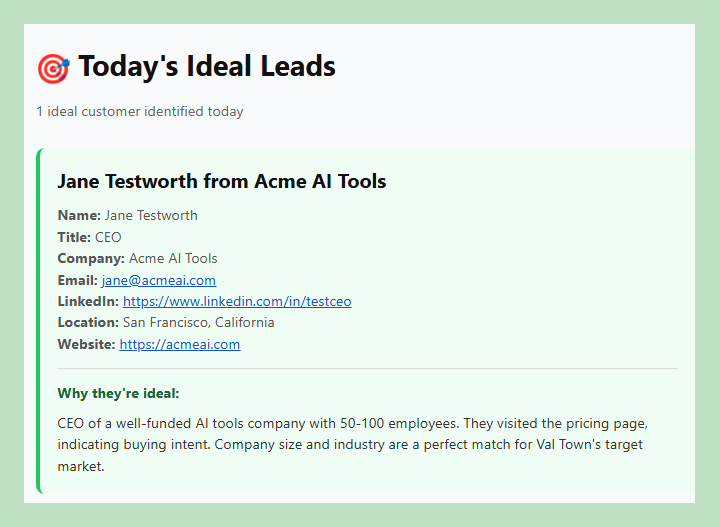Select the "Jane Testworth from Acme AI Tools" card title
Image resolution: width=719 pixels, height=527 pixels.
coord(222,181)
